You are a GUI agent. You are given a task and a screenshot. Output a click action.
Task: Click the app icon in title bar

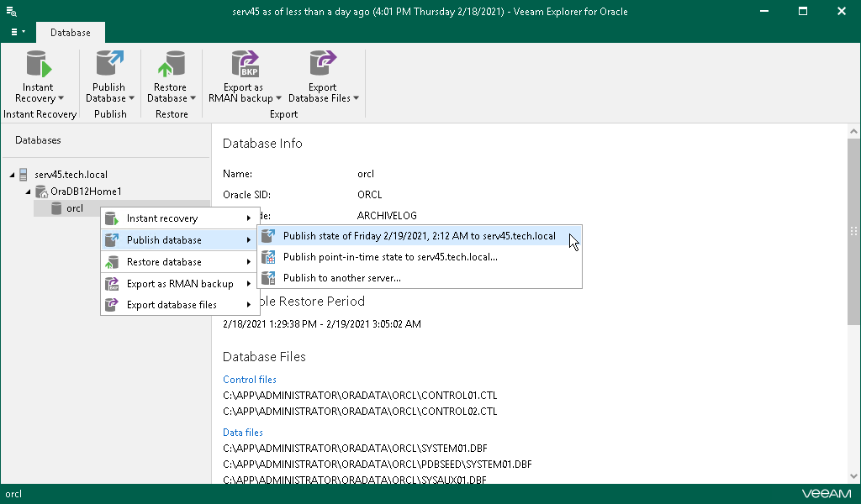point(11,11)
